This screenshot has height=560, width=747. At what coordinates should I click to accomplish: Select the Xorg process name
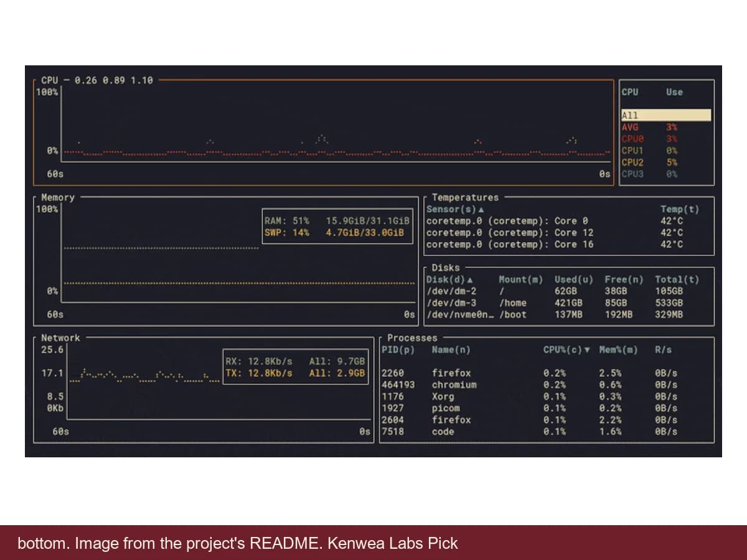(443, 396)
